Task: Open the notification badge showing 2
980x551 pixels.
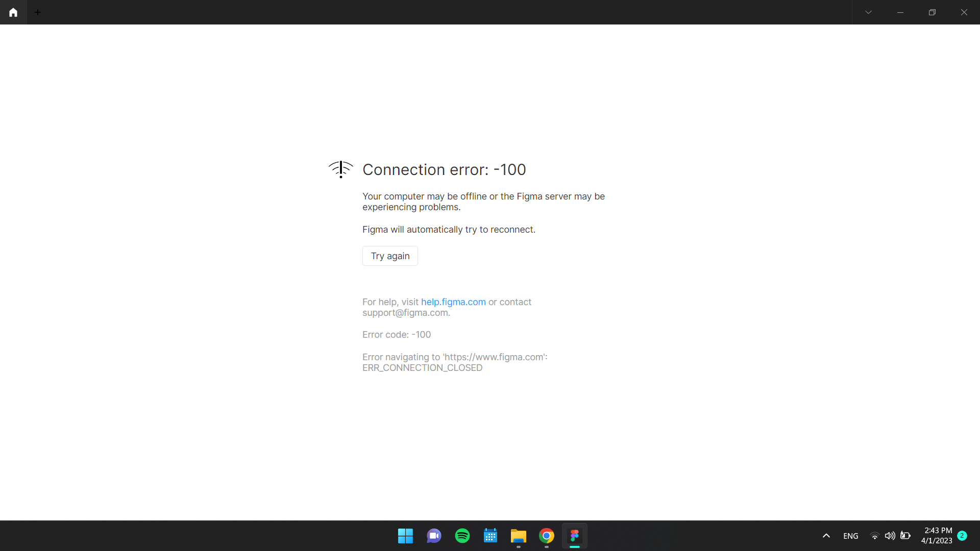Action: point(962,536)
